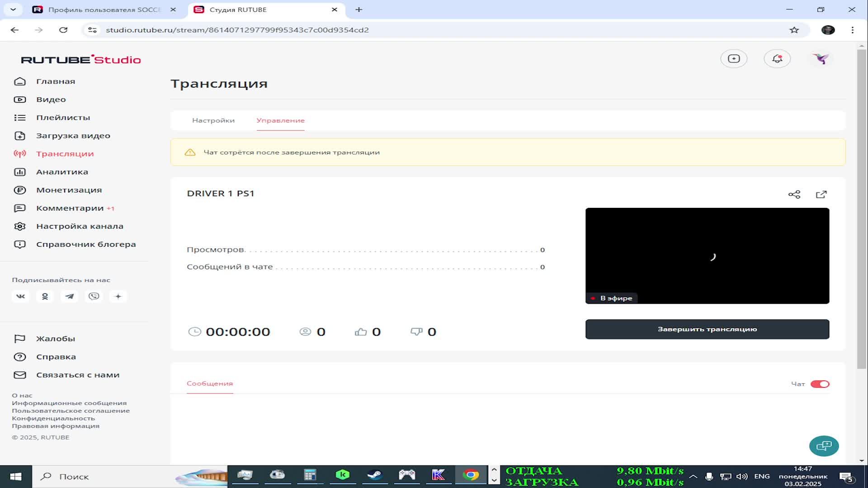The height and width of the screenshot is (488, 868).
Task: Expand the tab search dropdown arrow
Action: 13,9
